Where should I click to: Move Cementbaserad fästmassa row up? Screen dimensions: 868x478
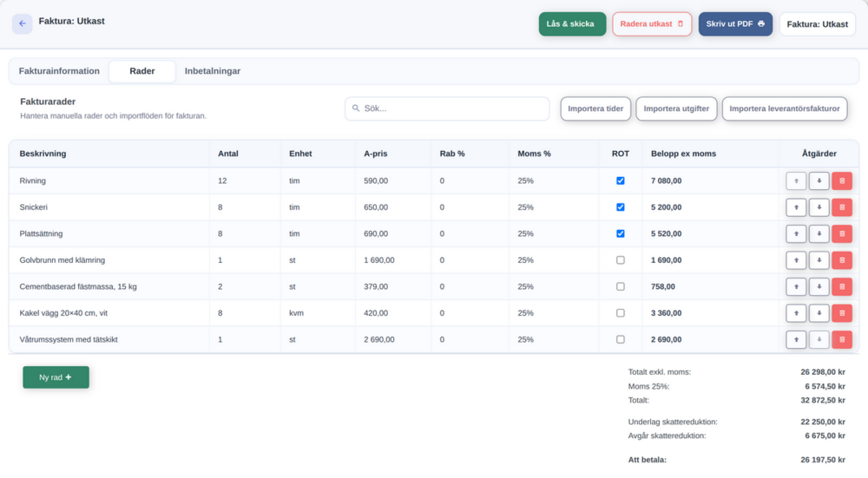[796, 286]
